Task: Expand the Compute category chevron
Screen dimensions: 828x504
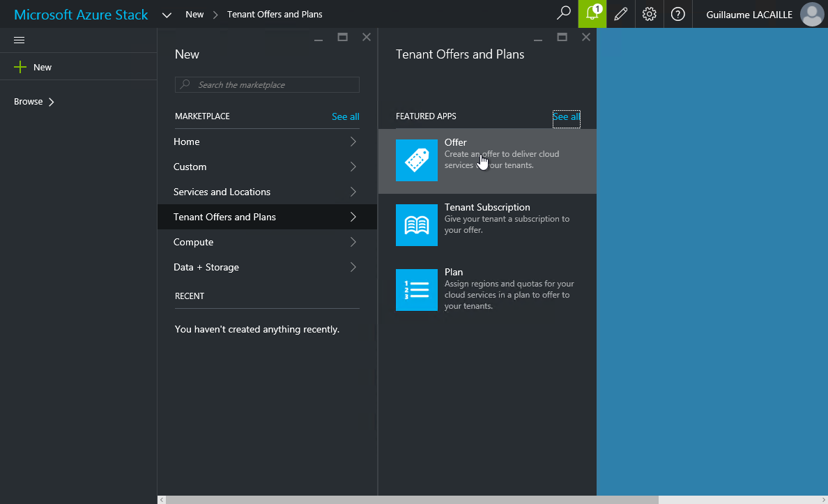Action: 353,242
